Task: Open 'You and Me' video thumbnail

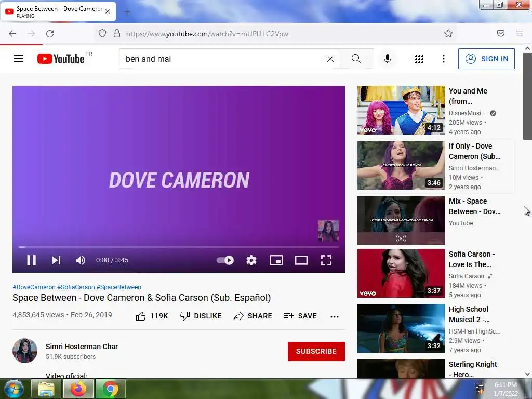Action: (401, 110)
